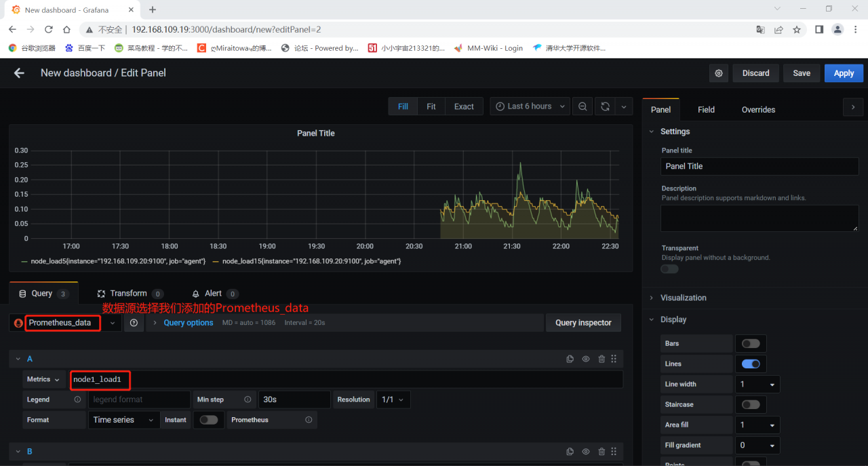Toggle the Instant query switch

click(209, 420)
